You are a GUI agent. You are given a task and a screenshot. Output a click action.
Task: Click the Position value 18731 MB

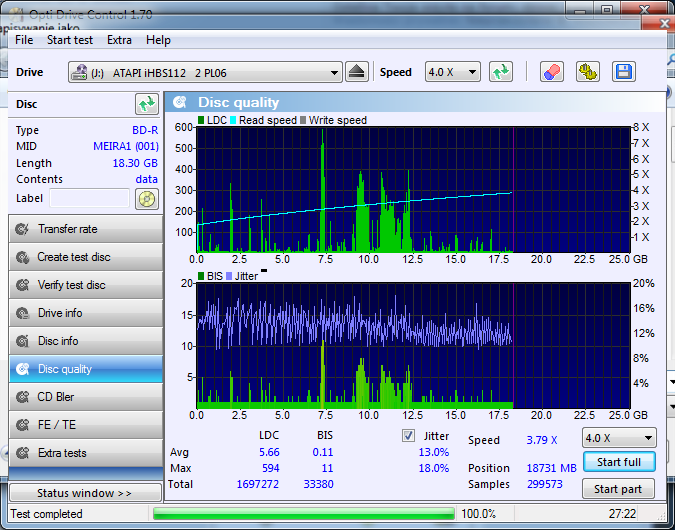[x=551, y=468]
